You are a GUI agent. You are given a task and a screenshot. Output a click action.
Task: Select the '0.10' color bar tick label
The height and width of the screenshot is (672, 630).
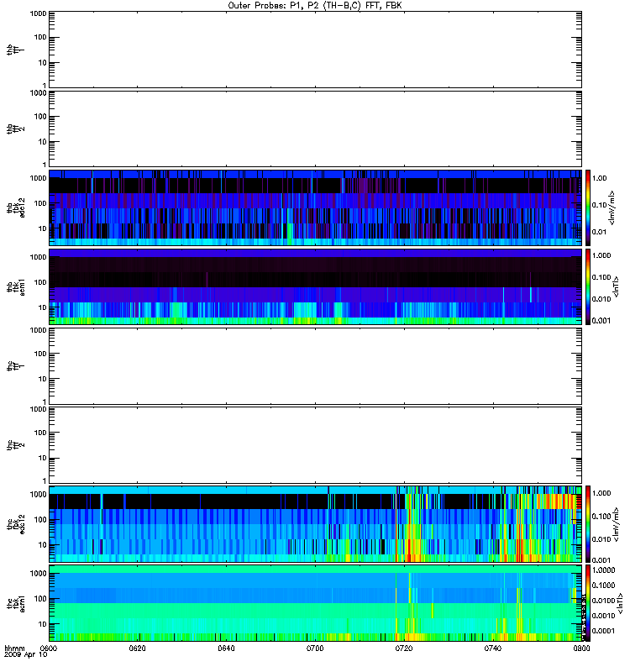tap(599, 205)
